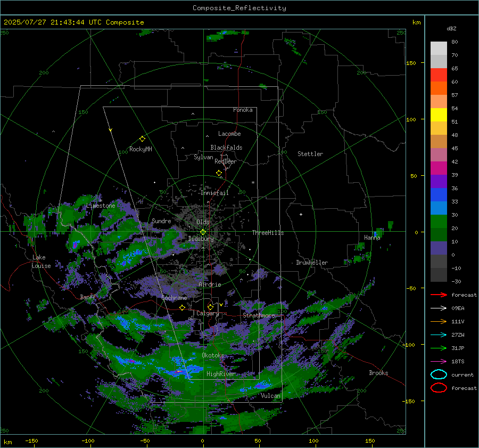Click the RedDeer city label
Image resolution: width=479 pixels, height=448 pixels.
tap(226, 161)
